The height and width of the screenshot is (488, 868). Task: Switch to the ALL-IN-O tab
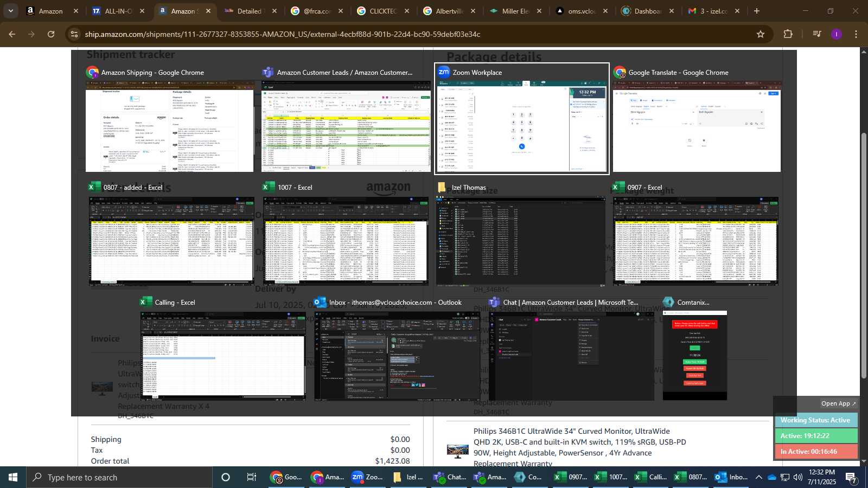coord(118,11)
